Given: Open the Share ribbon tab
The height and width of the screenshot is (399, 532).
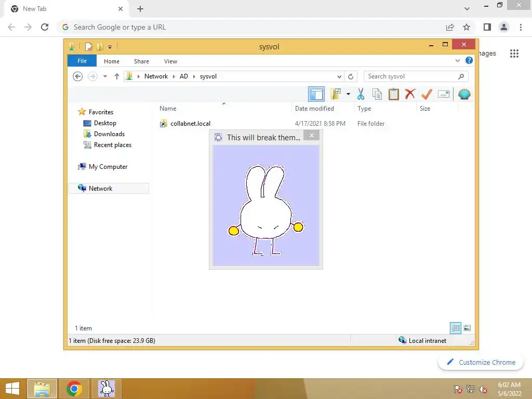Looking at the screenshot, I should [141, 61].
